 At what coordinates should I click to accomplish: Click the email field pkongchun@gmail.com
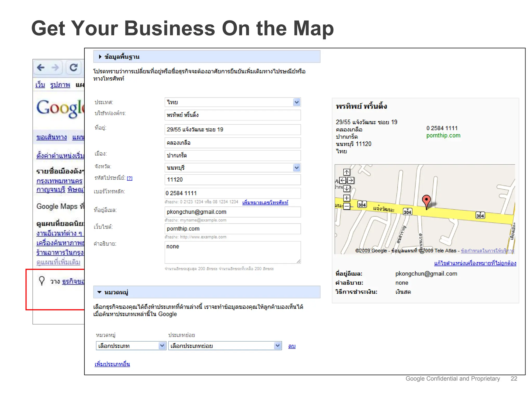[232, 212]
